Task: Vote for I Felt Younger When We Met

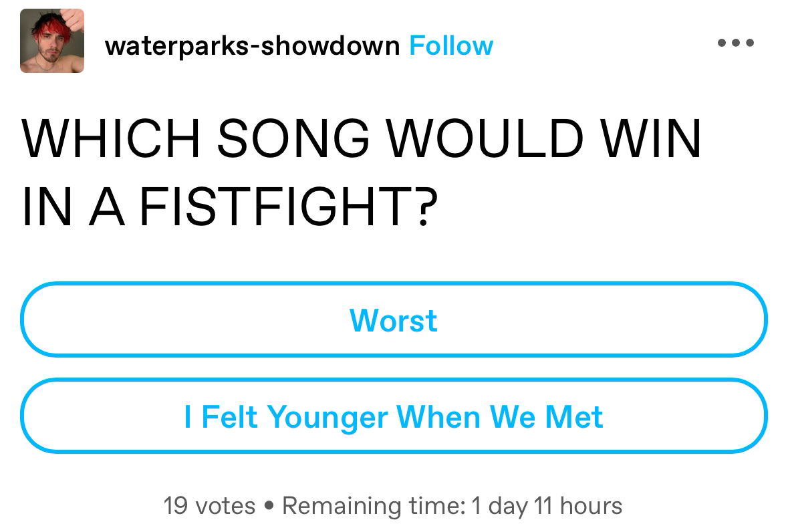Action: [394, 416]
